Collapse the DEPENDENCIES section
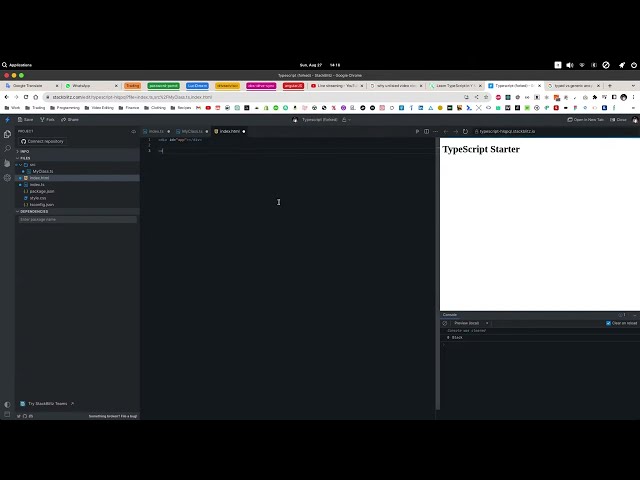Image resolution: width=640 pixels, height=480 pixels. pyautogui.click(x=33, y=211)
